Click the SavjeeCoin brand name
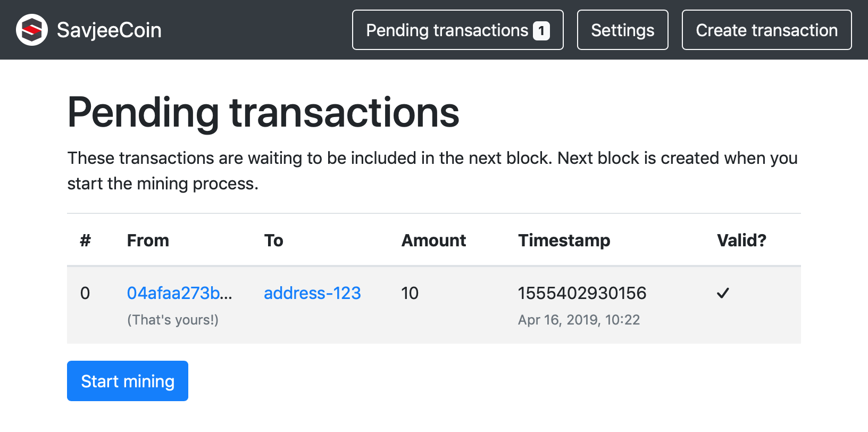Image resolution: width=868 pixels, height=432 pixels. pos(109,30)
